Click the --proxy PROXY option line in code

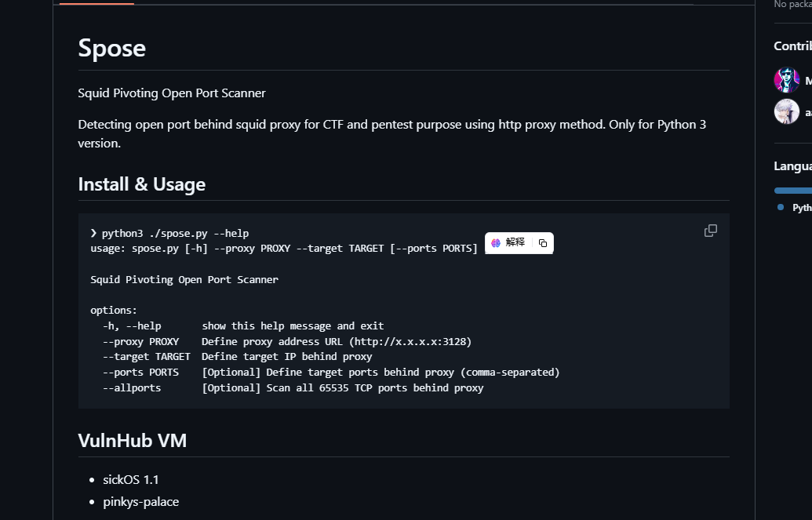tap(286, 341)
